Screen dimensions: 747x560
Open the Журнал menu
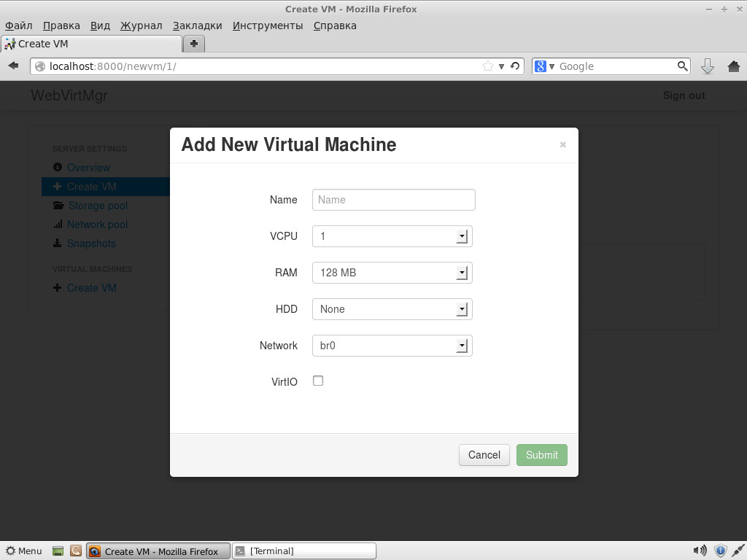click(141, 26)
